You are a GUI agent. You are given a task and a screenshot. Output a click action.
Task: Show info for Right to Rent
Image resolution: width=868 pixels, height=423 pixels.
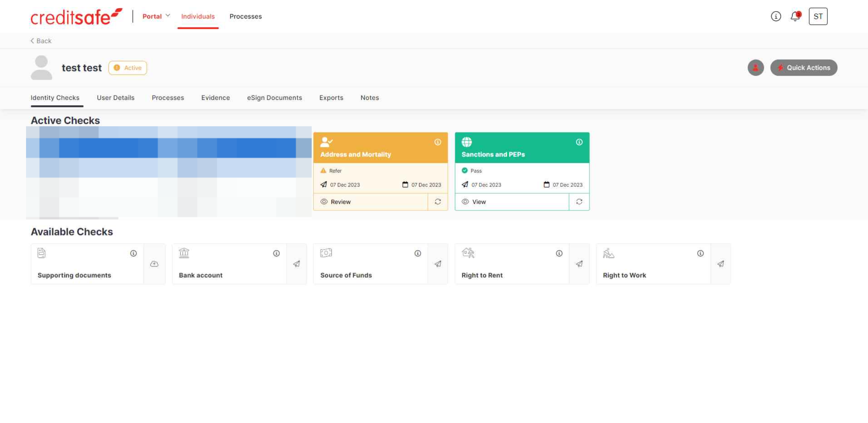[x=559, y=253]
